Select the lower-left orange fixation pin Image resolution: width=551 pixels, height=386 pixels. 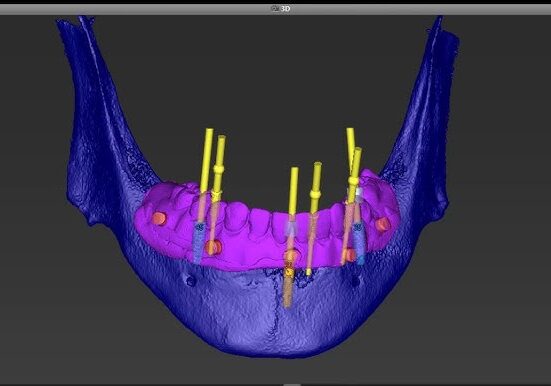coord(213,247)
